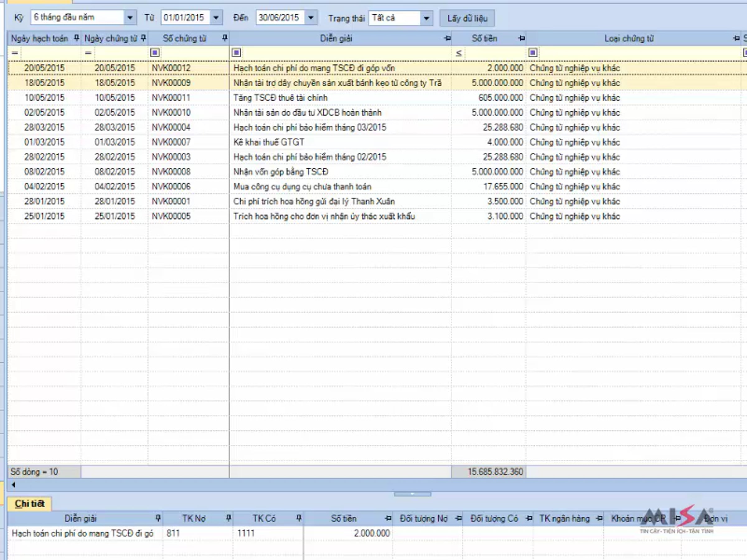Pin the TK ngân hàng column
This screenshot has height=560, width=747.
click(599, 518)
